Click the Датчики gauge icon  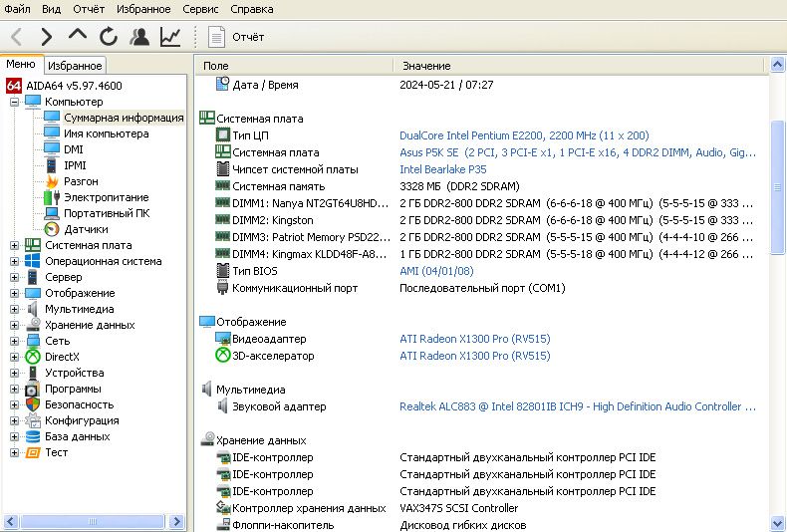tap(52, 229)
